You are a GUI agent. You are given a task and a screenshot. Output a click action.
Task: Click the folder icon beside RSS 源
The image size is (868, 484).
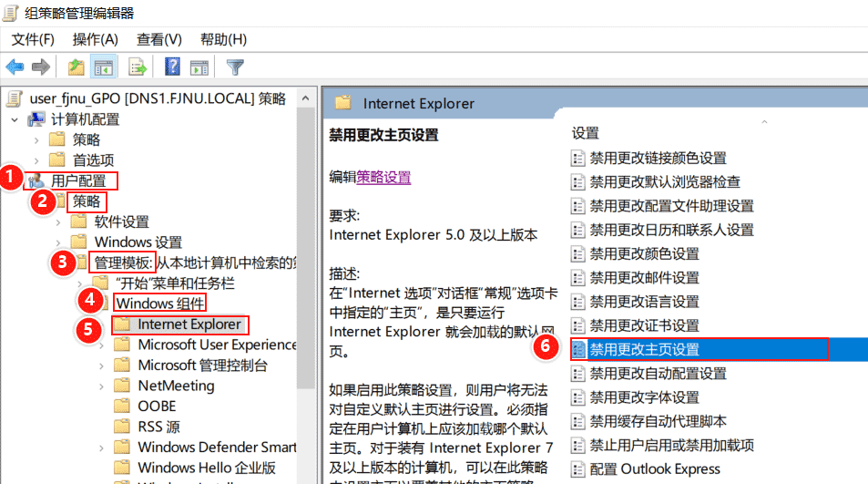pos(122,427)
